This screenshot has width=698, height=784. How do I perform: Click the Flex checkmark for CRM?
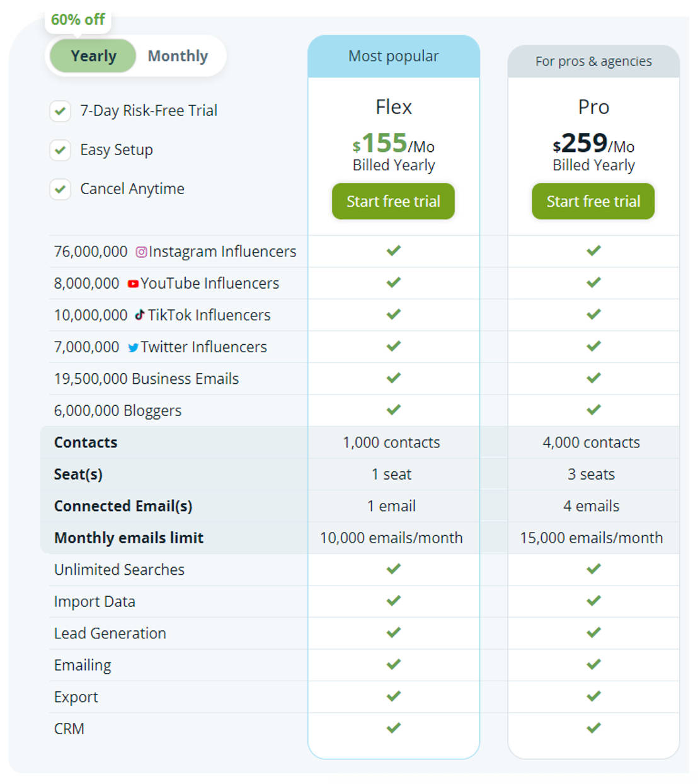394,728
